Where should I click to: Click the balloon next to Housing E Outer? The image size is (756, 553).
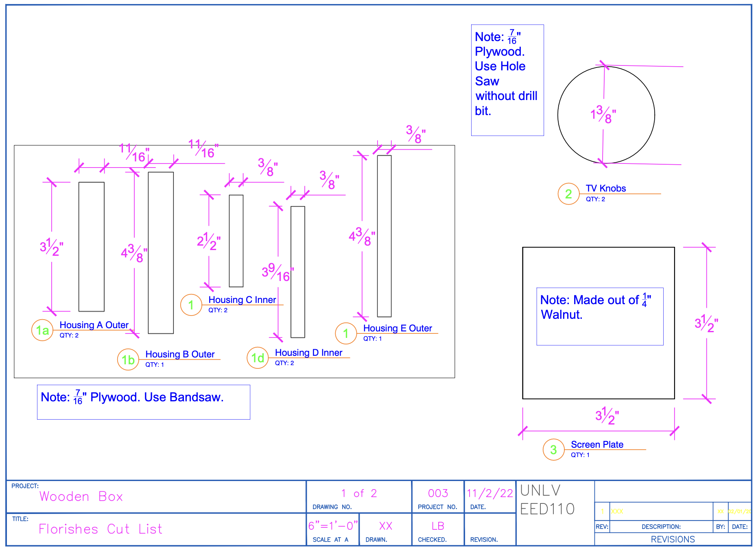tap(346, 333)
